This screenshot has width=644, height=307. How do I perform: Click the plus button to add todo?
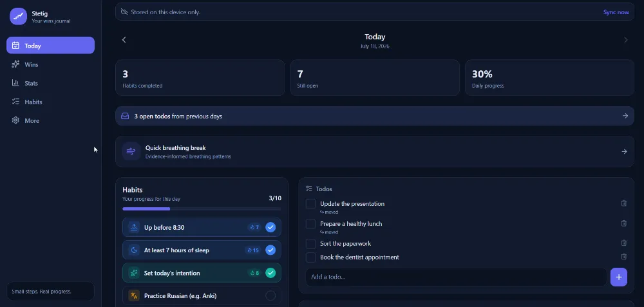coord(618,277)
